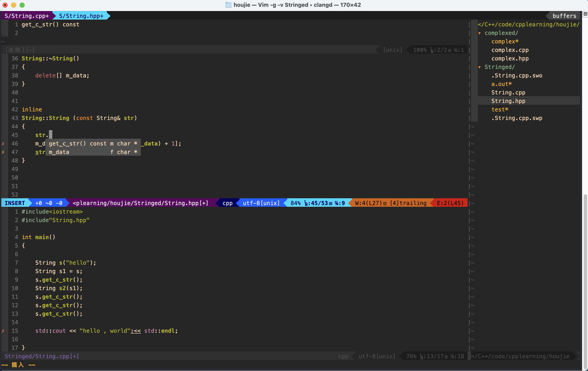
Task: Click the cpplearning/houjie path in bottom status
Action: point(520,356)
